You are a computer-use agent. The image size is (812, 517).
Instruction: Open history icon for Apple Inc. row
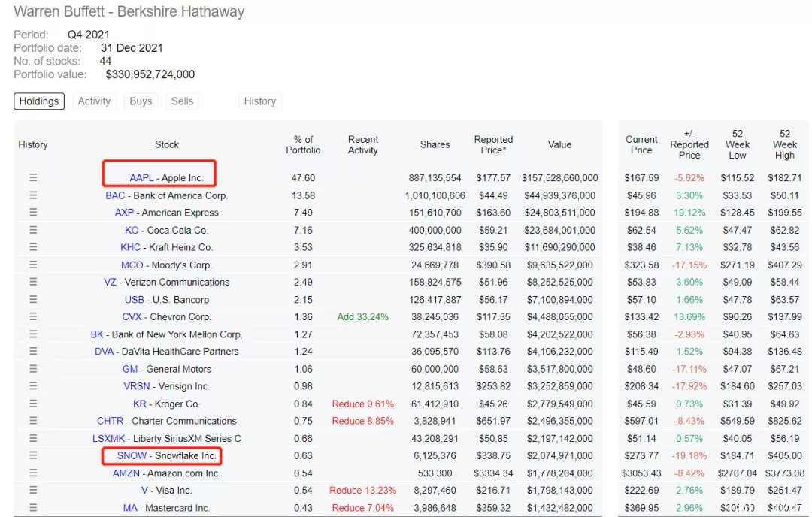33,177
